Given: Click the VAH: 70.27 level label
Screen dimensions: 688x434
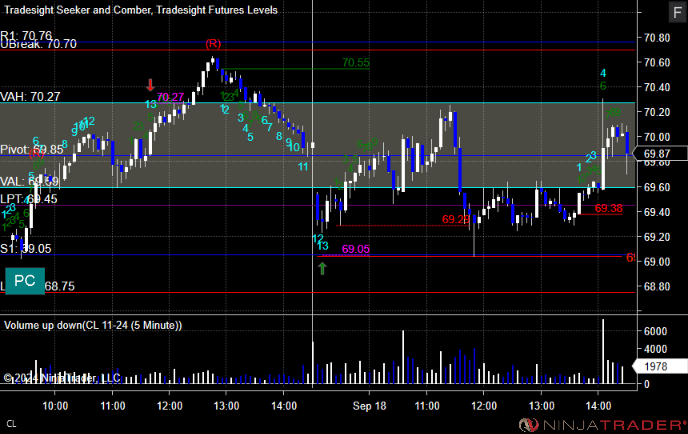Looking at the screenshot, I should (x=30, y=97).
